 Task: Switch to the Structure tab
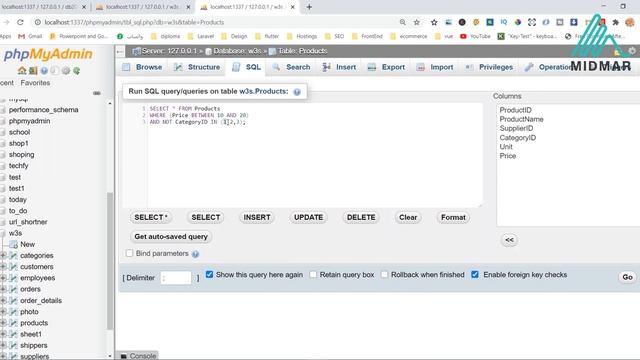pos(197,67)
